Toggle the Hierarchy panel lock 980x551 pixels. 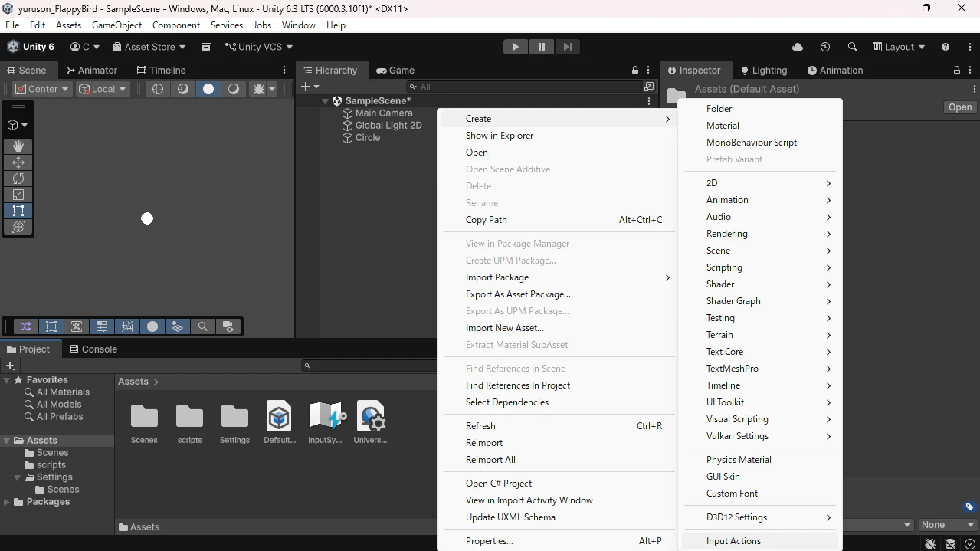pyautogui.click(x=635, y=70)
